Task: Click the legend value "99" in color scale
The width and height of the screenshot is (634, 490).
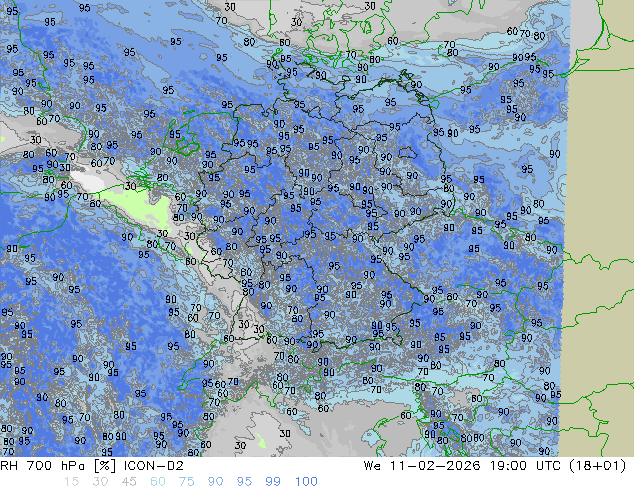Action: [x=273, y=482]
